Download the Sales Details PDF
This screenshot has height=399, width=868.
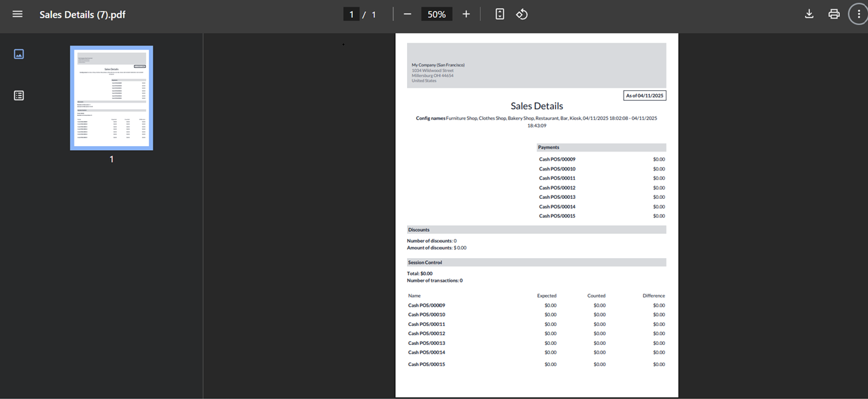[x=809, y=14]
